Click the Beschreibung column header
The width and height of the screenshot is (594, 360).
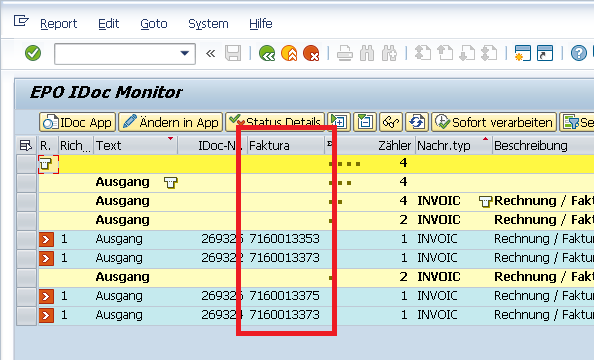pyautogui.click(x=543, y=146)
